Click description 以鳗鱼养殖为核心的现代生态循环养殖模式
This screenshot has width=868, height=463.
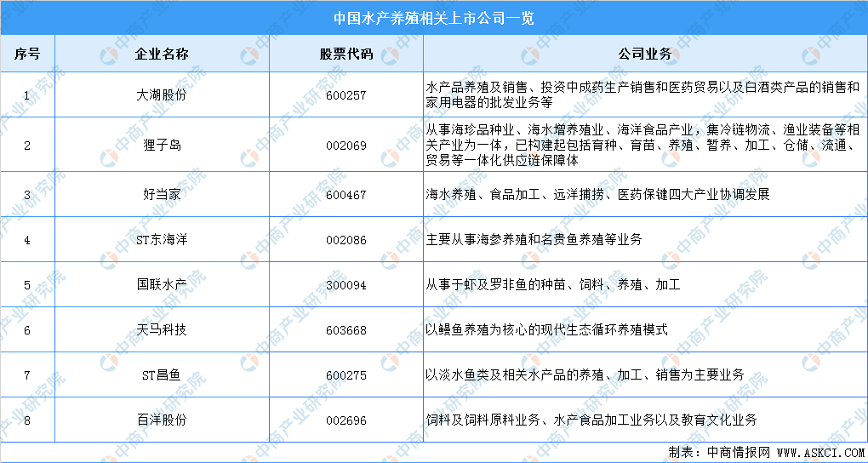[546, 329]
